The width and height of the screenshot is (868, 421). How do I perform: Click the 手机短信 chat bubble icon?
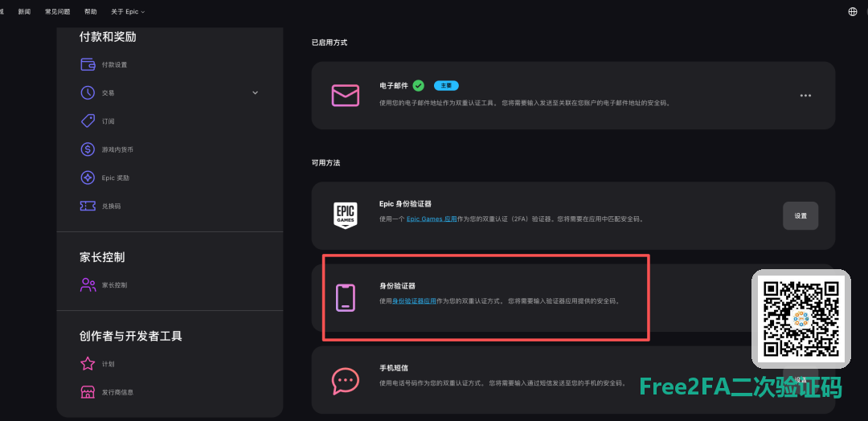tap(346, 381)
